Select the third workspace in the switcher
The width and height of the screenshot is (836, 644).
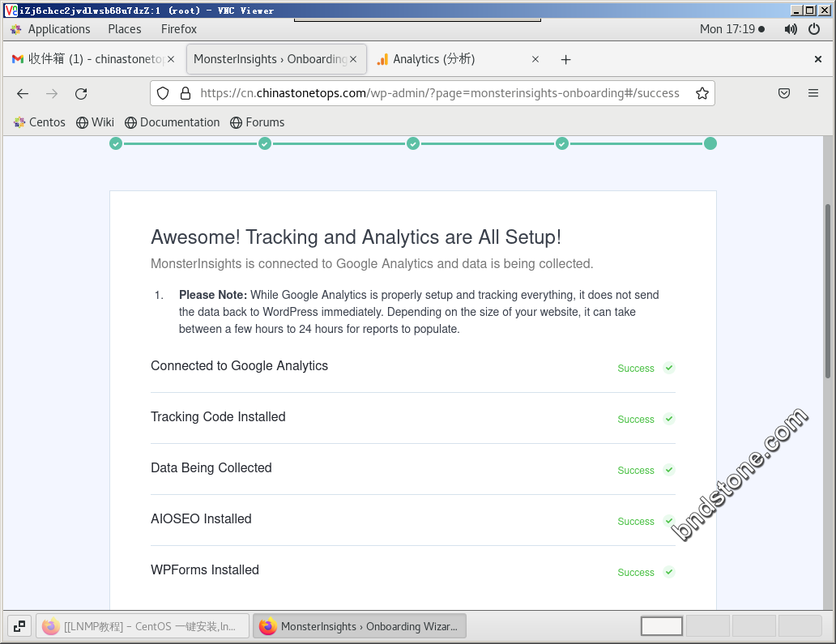click(x=754, y=626)
